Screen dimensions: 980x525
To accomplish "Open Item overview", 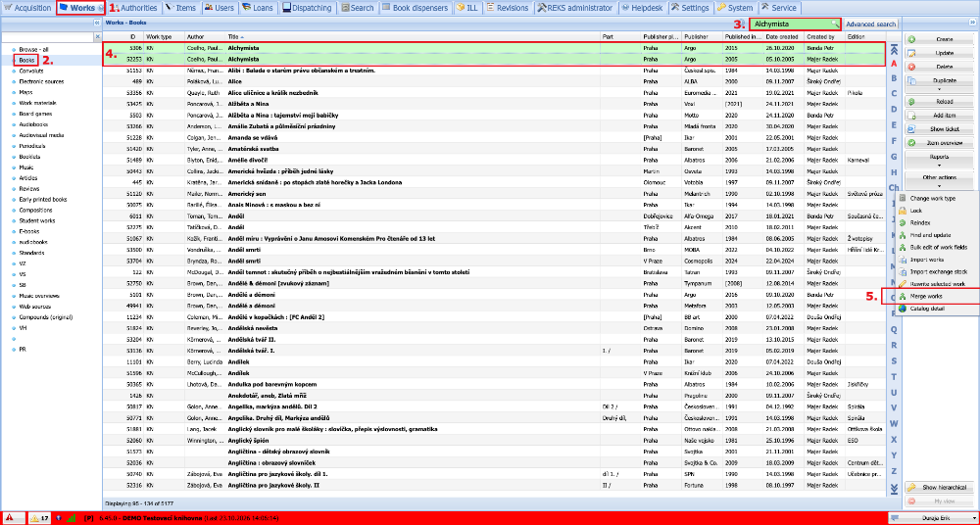I will pyautogui.click(x=940, y=143).
